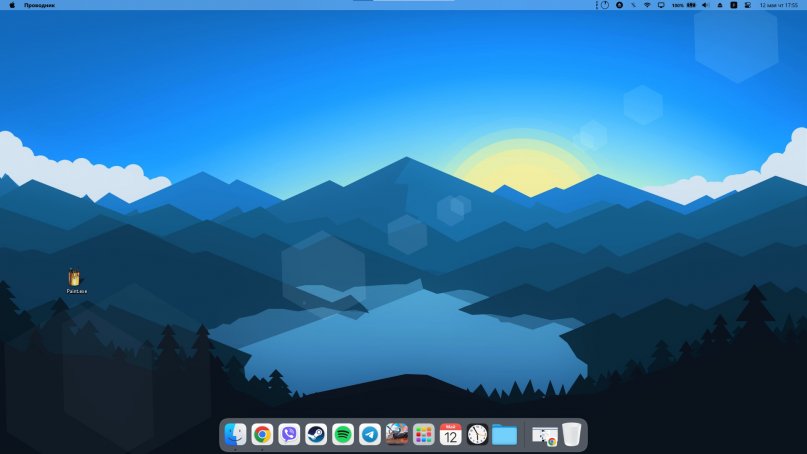Open the minimized Chrome window thumbnail
Image resolution: width=807 pixels, height=454 pixels.
coord(545,435)
